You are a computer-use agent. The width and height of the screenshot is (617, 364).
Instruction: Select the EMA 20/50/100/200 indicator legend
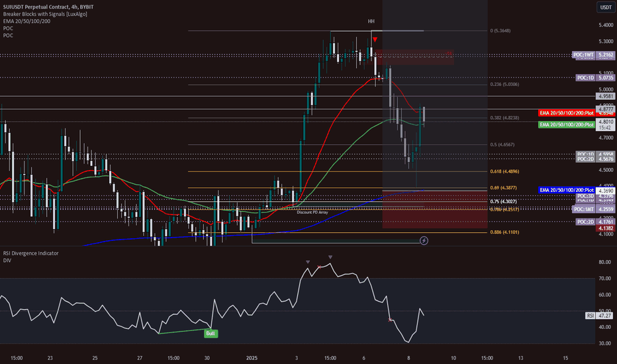26,21
